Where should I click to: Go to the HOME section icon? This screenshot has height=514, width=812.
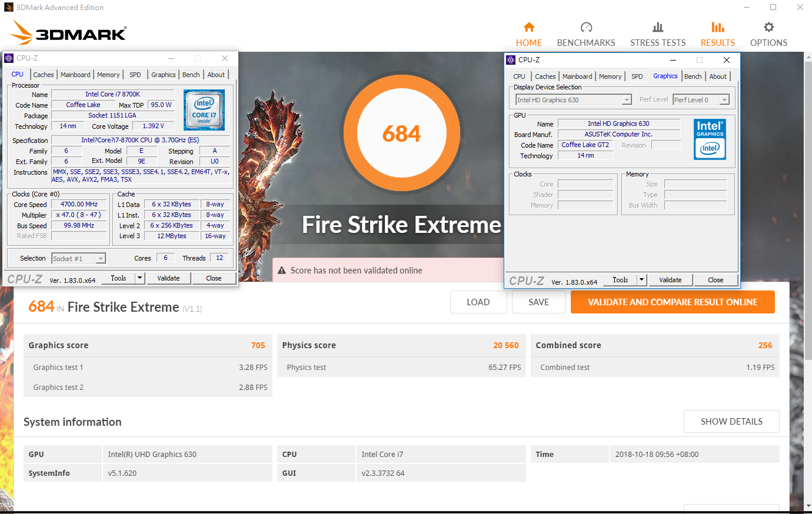pyautogui.click(x=529, y=27)
